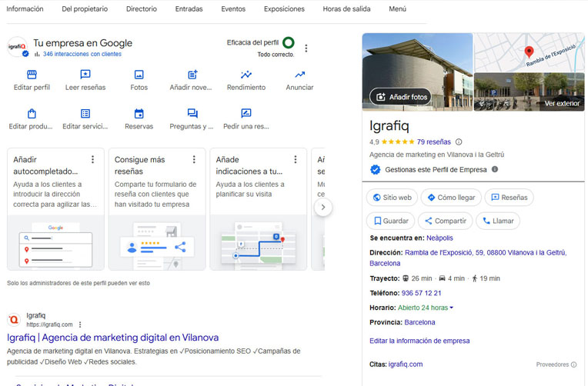This screenshot has width=588, height=386.
Task: Switch to the Información tab
Action: [x=25, y=9]
